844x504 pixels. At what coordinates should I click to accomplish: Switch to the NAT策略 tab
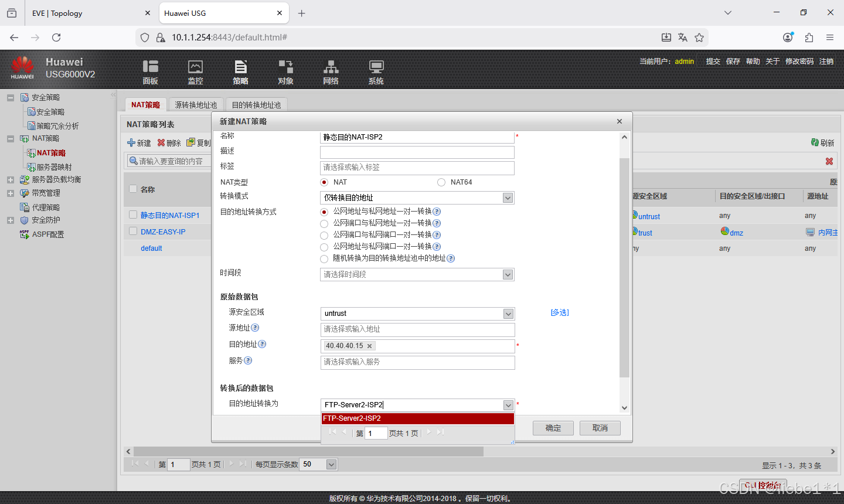[146, 105]
